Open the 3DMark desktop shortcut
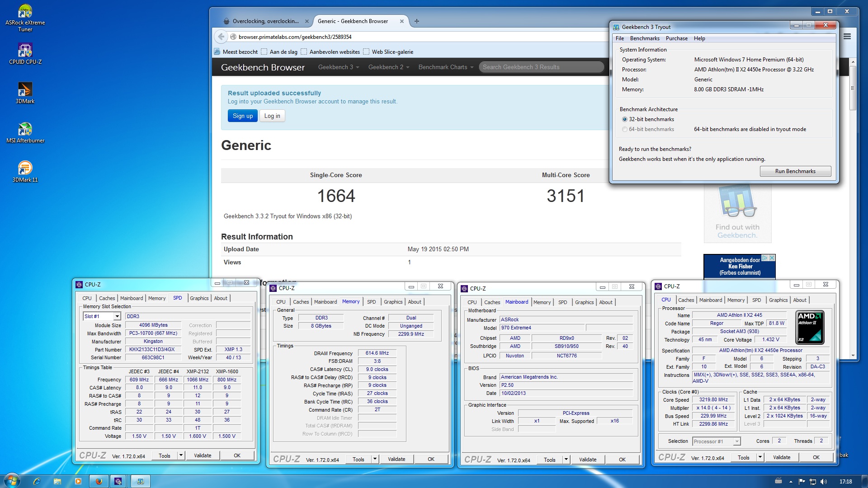Viewport: 868px width, 488px height. click(25, 93)
